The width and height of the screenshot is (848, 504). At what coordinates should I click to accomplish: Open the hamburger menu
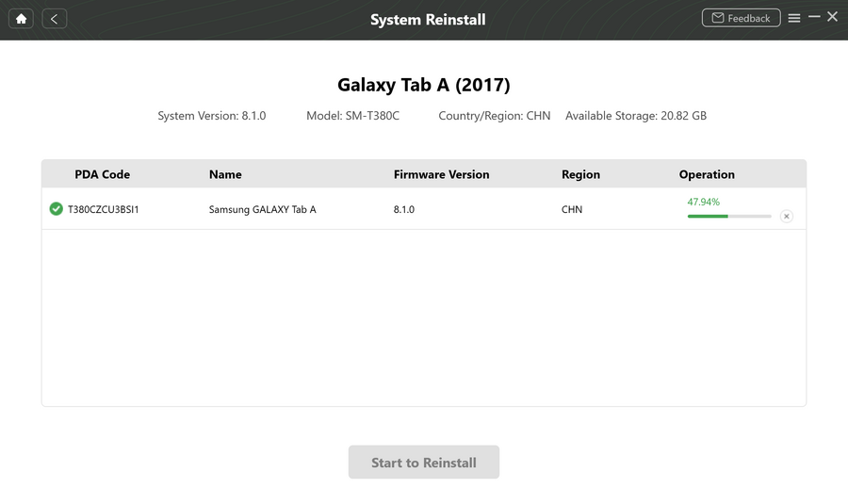pos(794,18)
